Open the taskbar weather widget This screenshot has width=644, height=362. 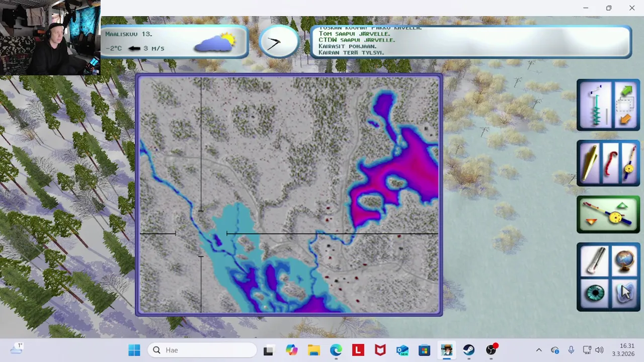pyautogui.click(x=16, y=349)
